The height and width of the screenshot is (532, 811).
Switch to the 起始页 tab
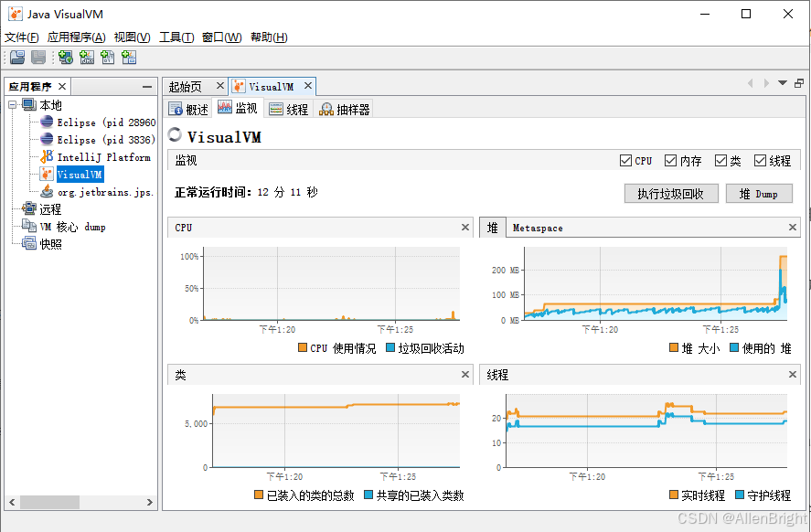186,86
